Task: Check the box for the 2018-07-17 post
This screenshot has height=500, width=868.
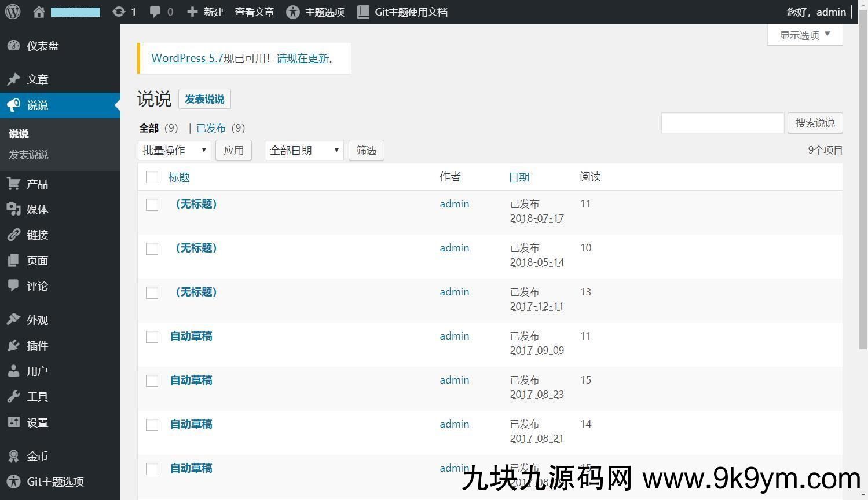Action: coord(152,205)
